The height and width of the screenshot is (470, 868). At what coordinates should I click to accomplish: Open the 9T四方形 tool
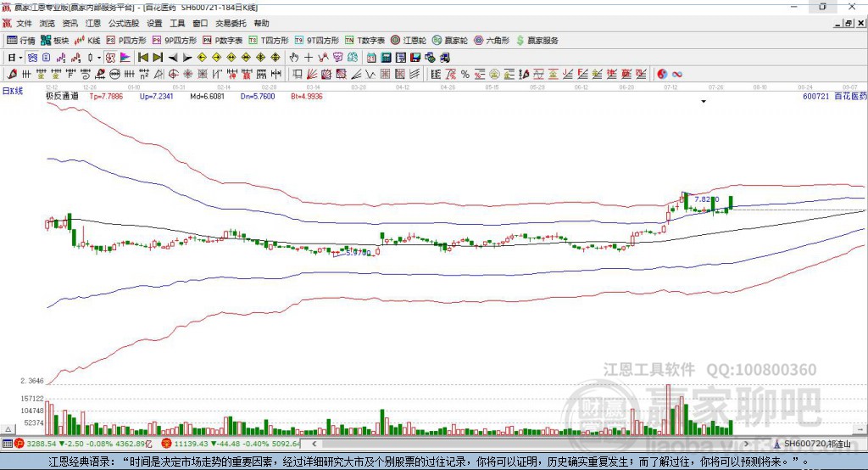pos(317,41)
